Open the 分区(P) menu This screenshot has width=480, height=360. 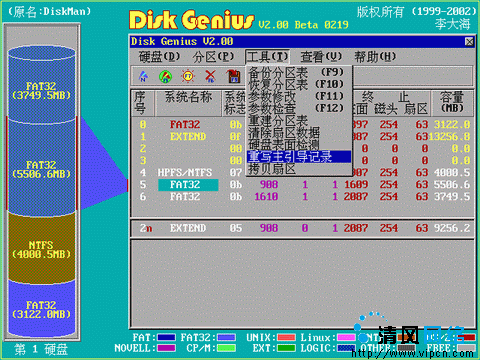[x=213, y=57]
